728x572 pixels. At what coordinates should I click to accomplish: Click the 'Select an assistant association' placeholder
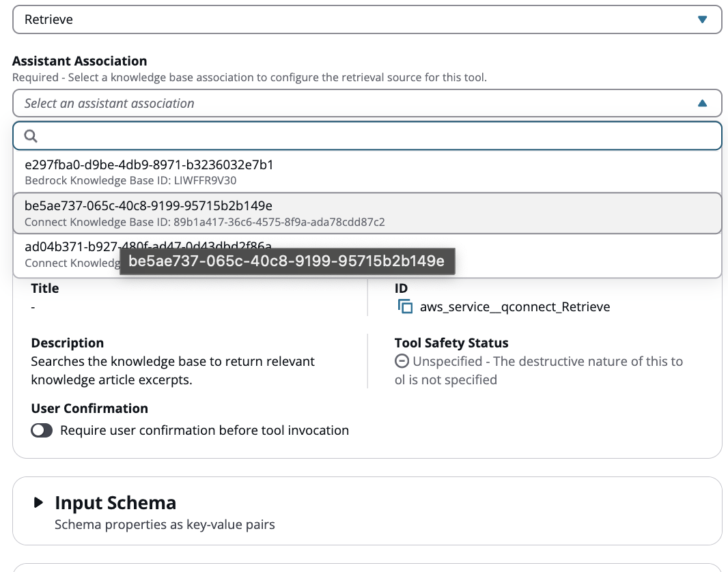tap(109, 104)
